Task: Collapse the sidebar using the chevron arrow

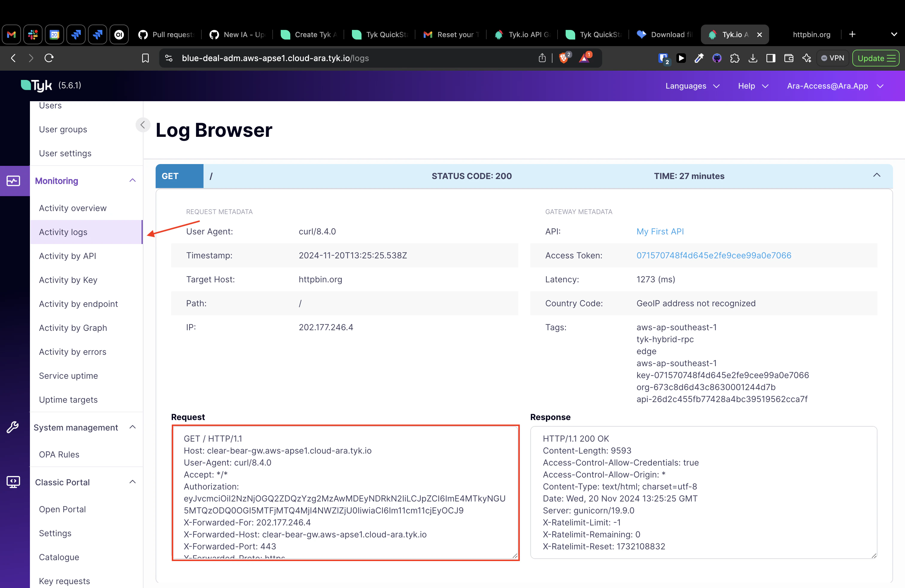Action: point(142,124)
